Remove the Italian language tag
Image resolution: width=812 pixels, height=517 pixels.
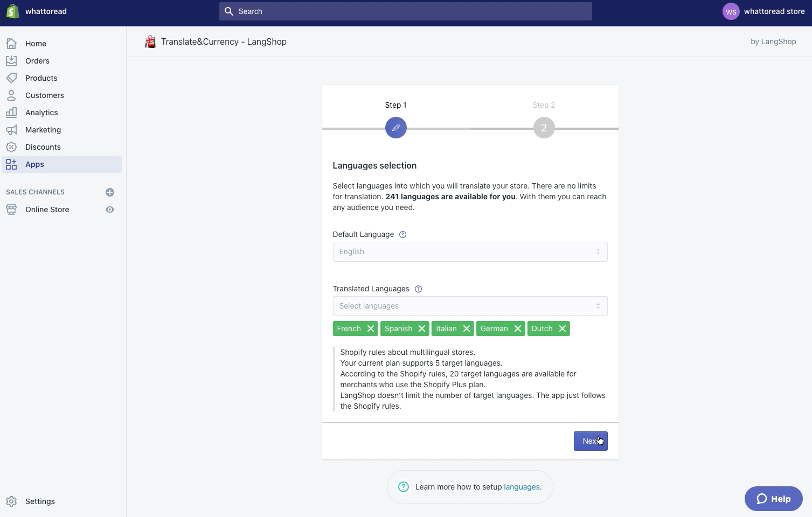467,329
